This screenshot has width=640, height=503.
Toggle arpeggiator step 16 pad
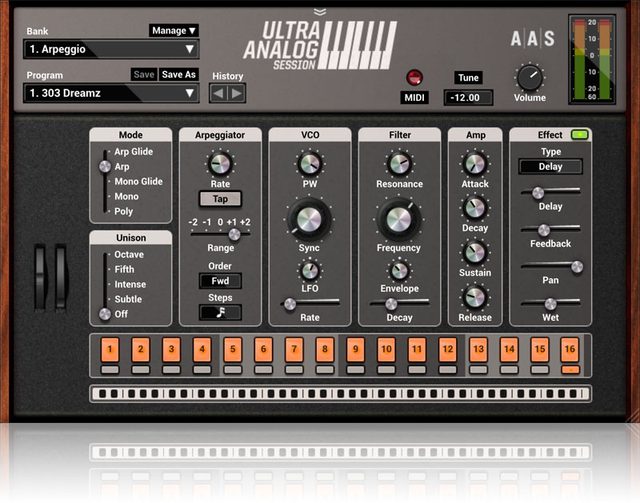[570, 349]
